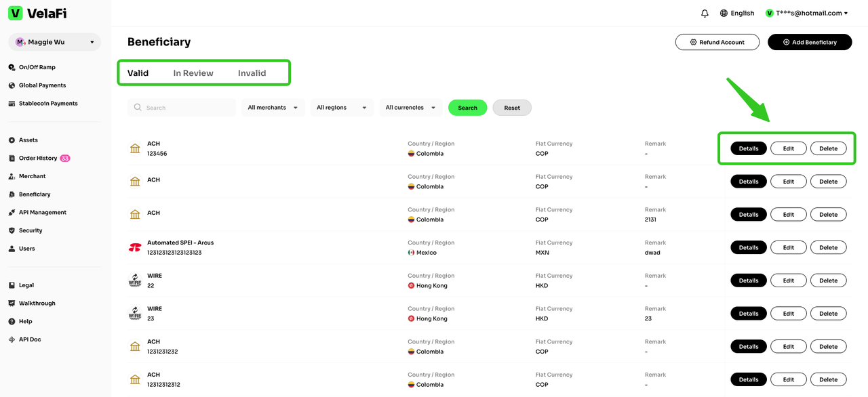The image size is (868, 397).
Task: Click the VelaFi logo
Action: 37,14
